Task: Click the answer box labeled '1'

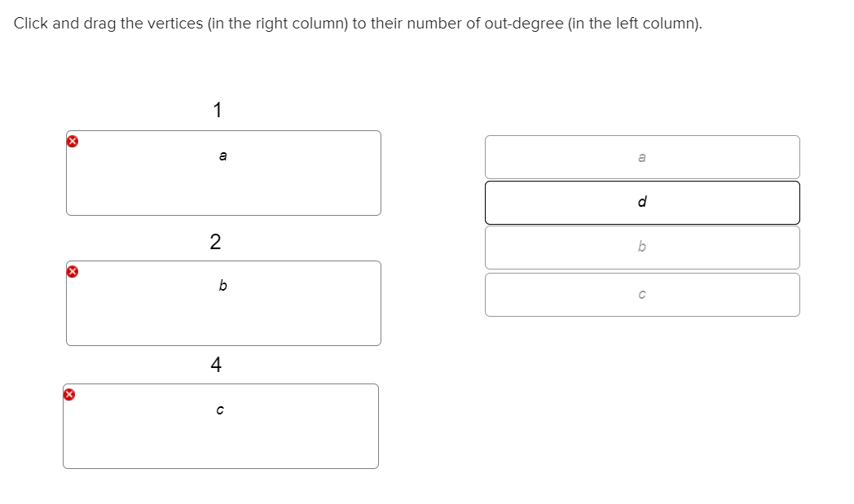Action: click(x=224, y=173)
